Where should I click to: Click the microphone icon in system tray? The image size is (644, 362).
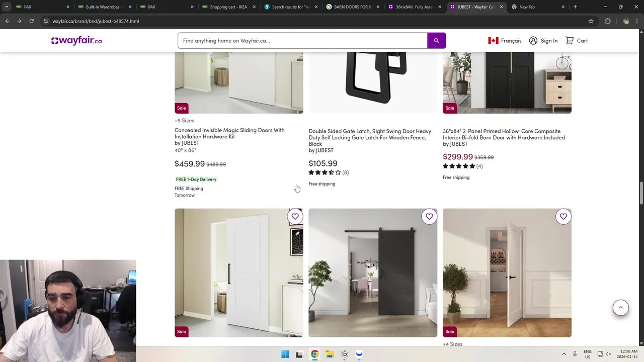[x=575, y=354]
